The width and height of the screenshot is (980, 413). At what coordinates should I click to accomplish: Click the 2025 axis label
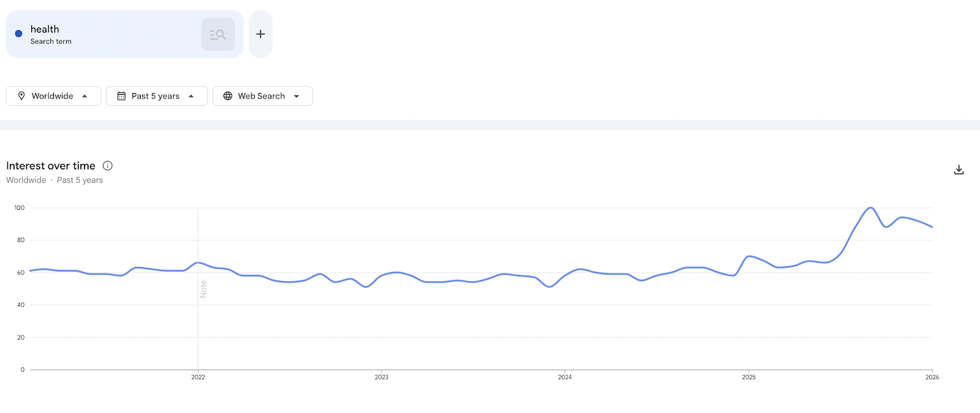coord(748,377)
